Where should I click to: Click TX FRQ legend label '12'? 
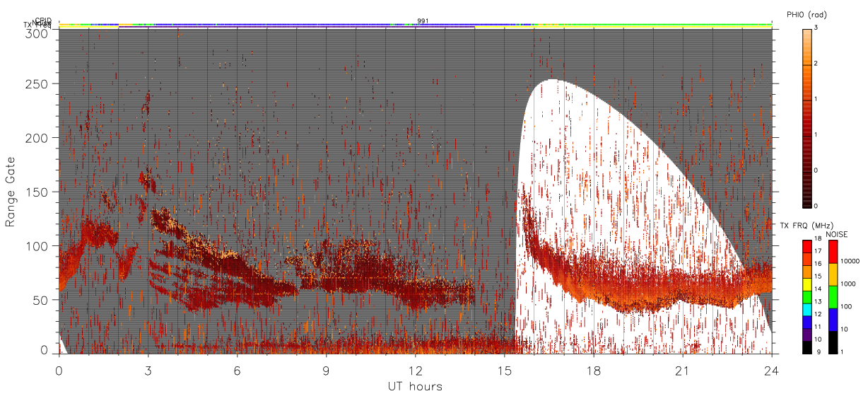817,314
